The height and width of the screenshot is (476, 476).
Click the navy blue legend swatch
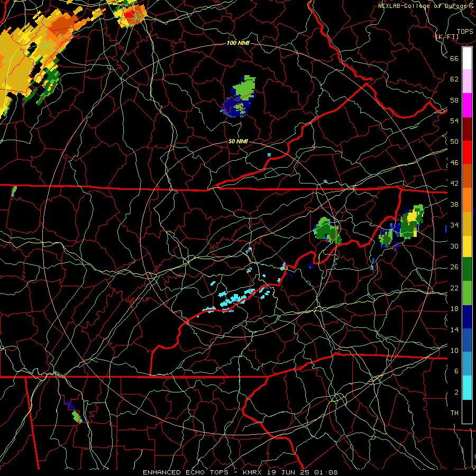(x=467, y=317)
